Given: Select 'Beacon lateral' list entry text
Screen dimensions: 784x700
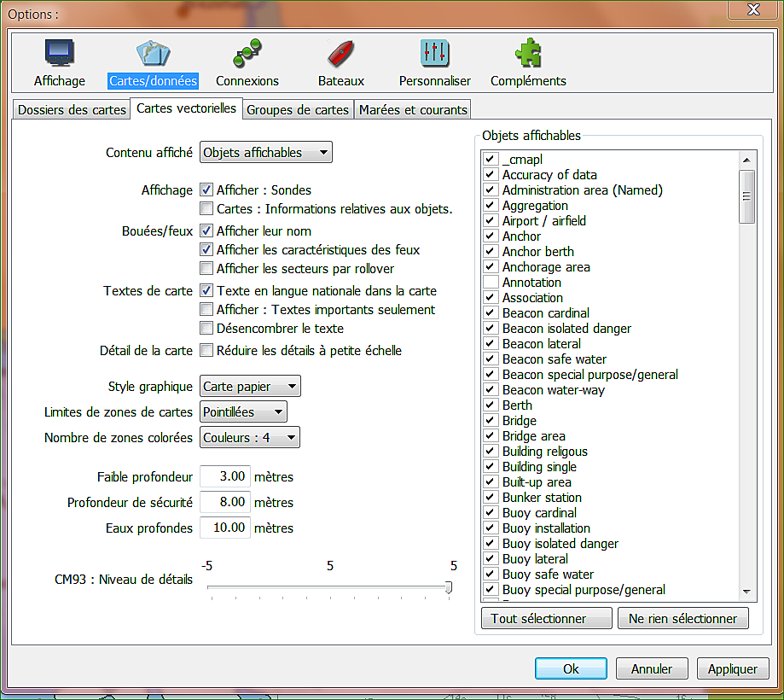Looking at the screenshot, I should [x=542, y=344].
